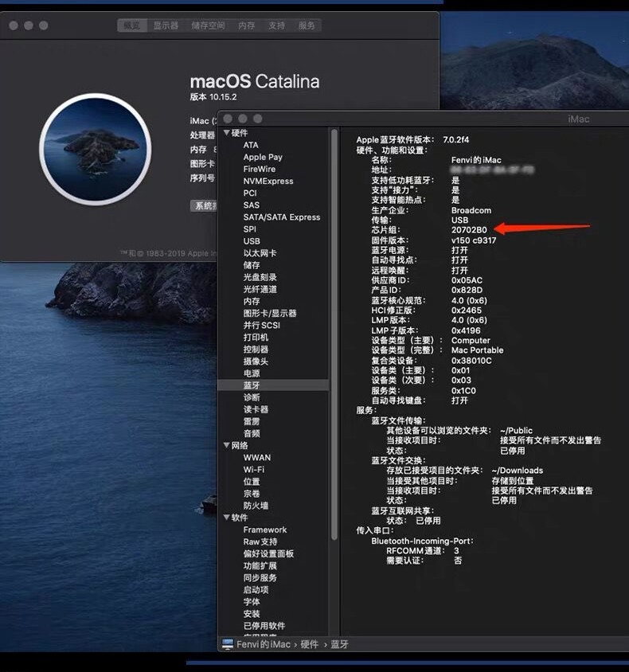
Task: Select the highlighted 蓝牙 entry
Action: pos(273,385)
